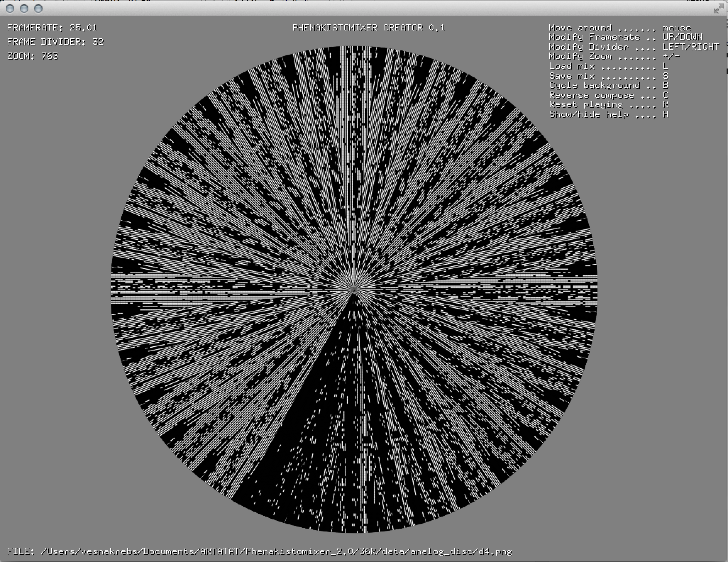Click the Load mix help entry

(x=609, y=66)
